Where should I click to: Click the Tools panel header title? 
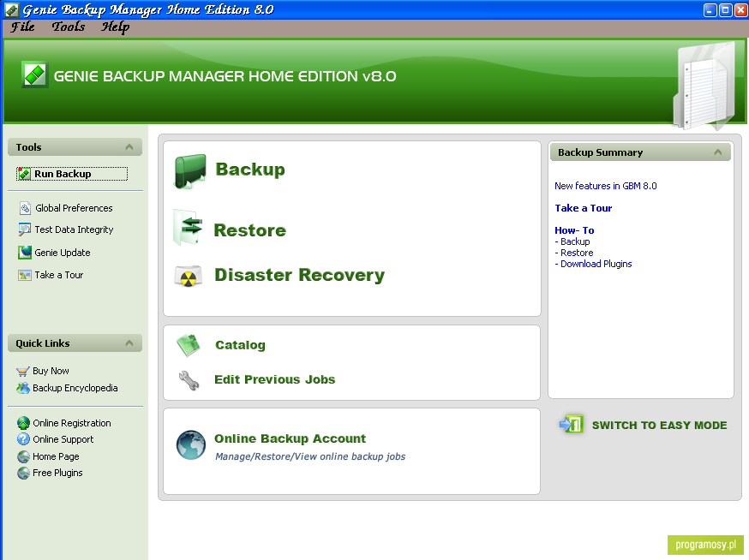pyautogui.click(x=28, y=147)
